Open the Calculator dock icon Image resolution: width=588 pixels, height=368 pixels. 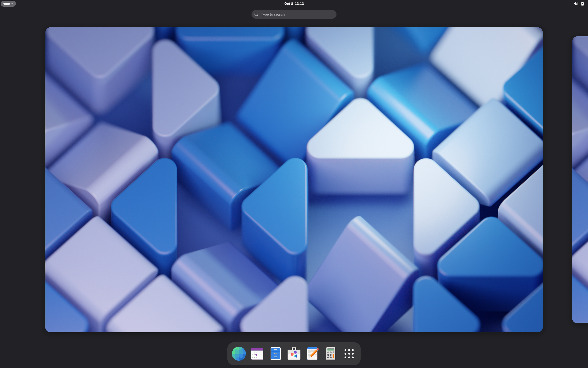click(331, 354)
